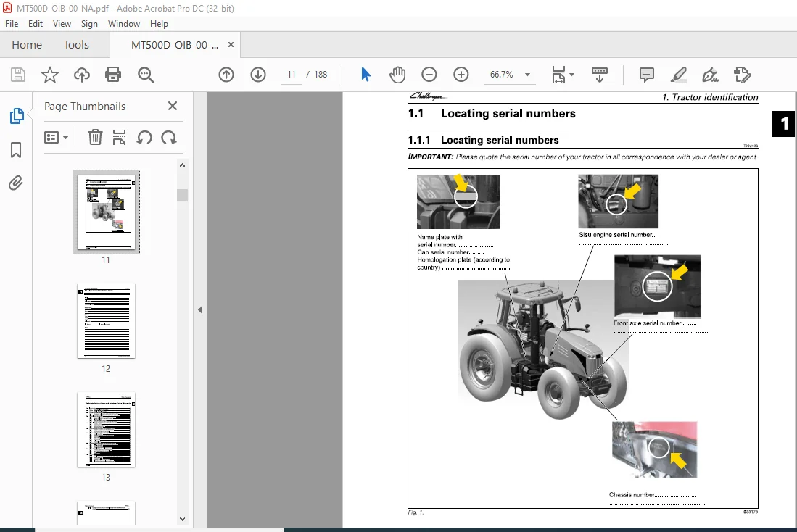Zoom out with the minus button
This screenshot has width=797, height=532.
[429, 75]
